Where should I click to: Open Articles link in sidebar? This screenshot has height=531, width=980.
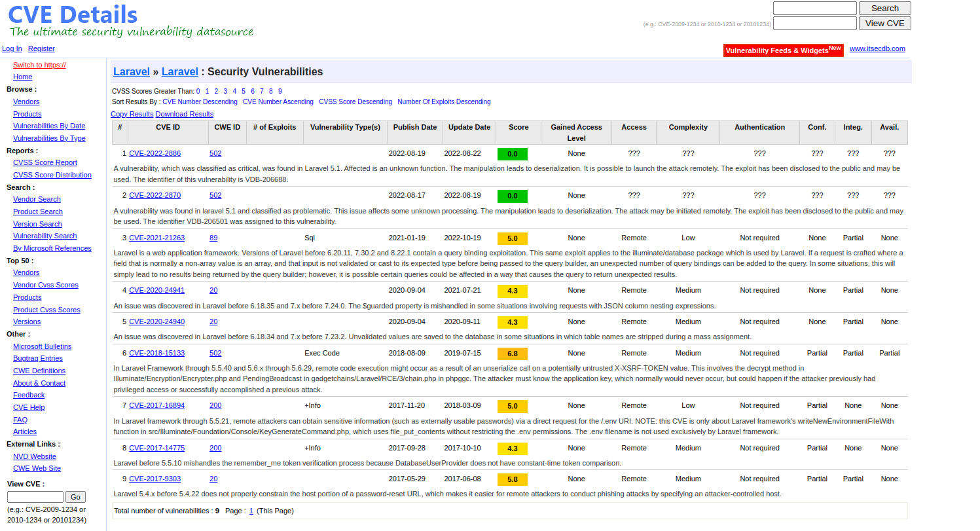pos(25,431)
